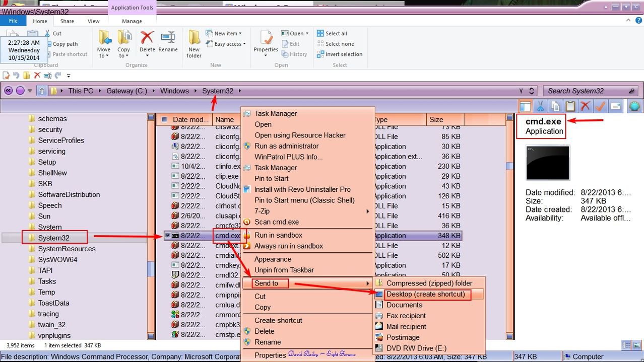Image resolution: width=644 pixels, height=362 pixels.
Task: Select Run as administrator in context menu
Action: pos(286,146)
